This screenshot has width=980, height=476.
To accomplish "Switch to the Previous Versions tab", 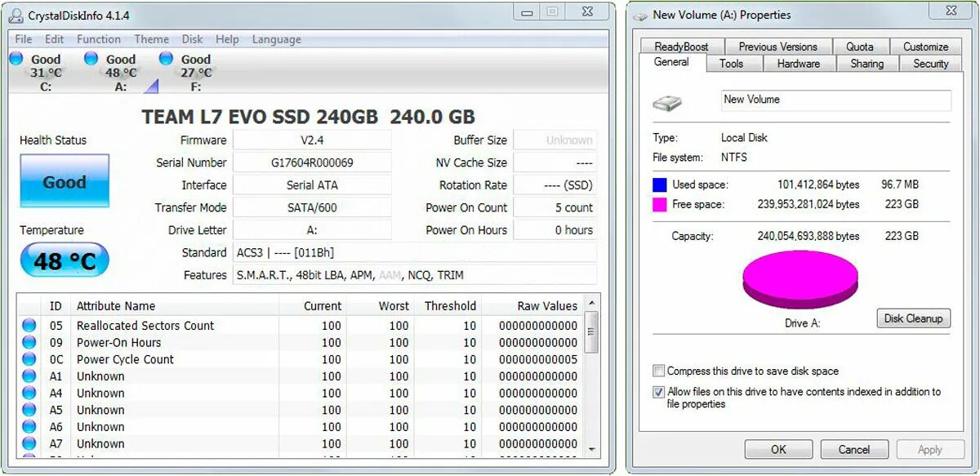I will coord(778,47).
